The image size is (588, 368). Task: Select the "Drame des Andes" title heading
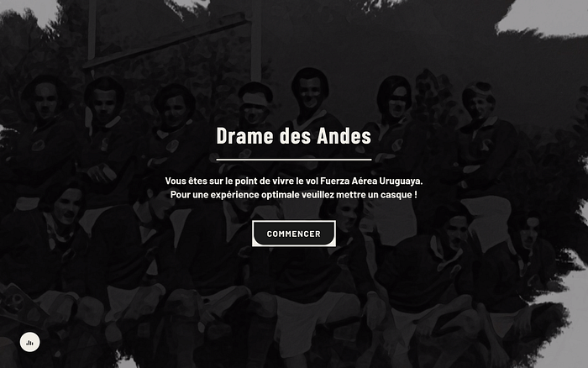point(294,136)
